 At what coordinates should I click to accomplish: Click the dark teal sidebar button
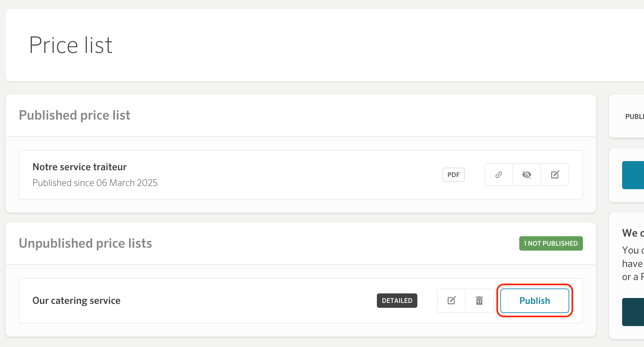click(633, 312)
